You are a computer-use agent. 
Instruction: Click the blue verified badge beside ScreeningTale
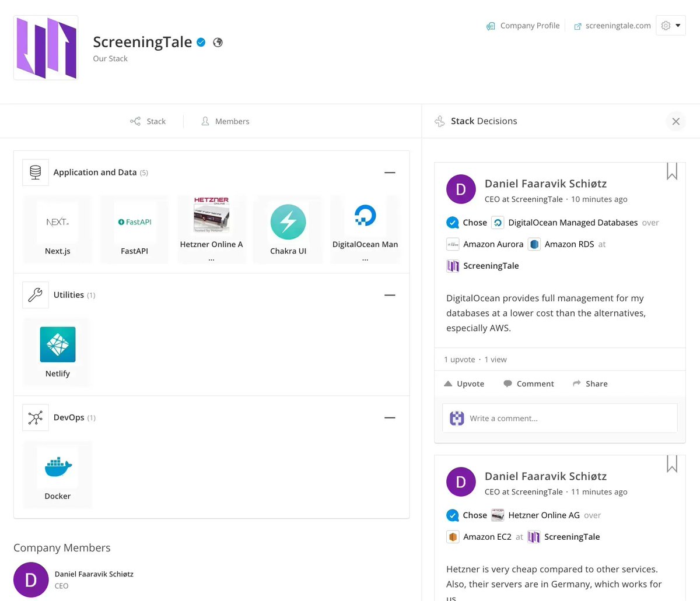(x=201, y=42)
